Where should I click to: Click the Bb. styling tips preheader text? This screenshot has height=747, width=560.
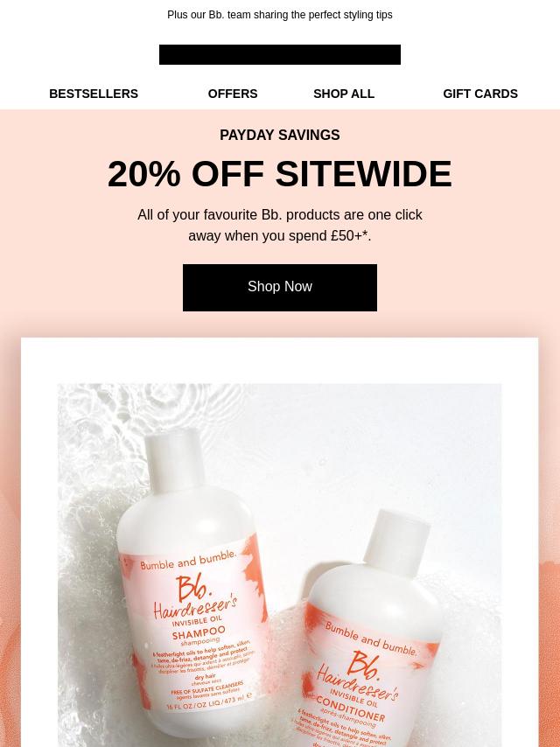click(280, 15)
